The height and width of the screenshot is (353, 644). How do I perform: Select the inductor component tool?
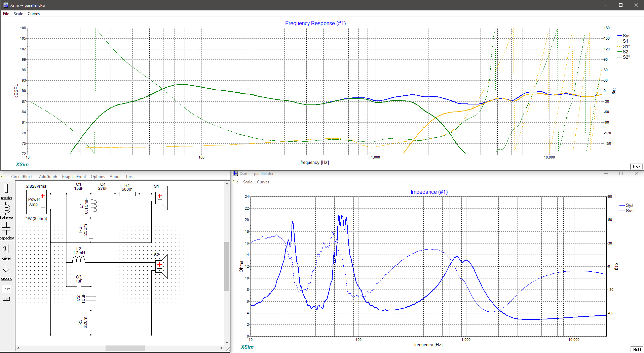coord(6,211)
